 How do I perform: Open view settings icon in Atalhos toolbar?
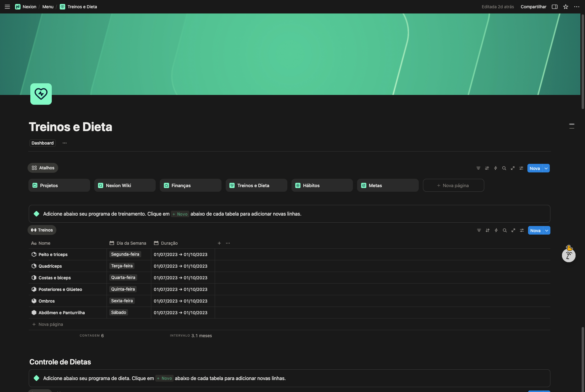(x=521, y=168)
